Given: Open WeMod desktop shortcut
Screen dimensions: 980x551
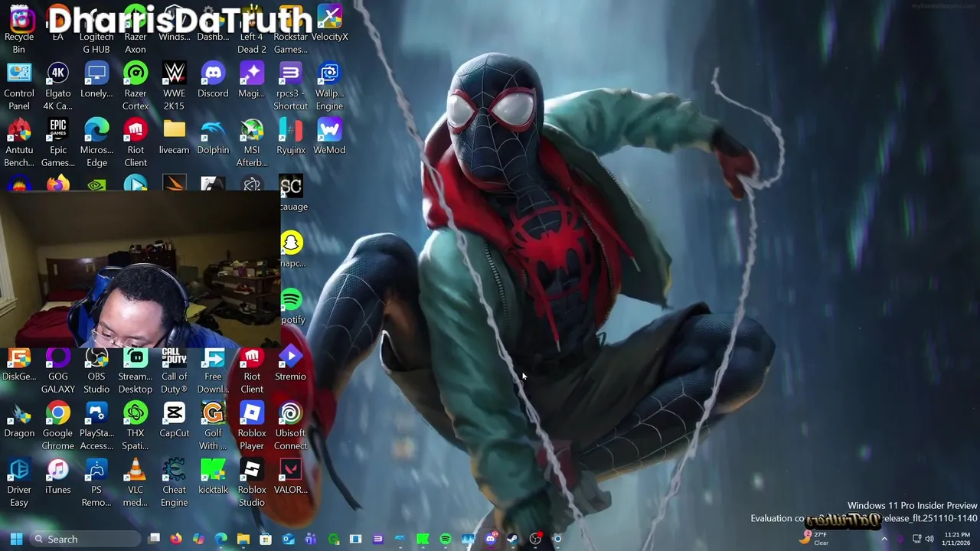Looking at the screenshot, I should click(x=329, y=137).
